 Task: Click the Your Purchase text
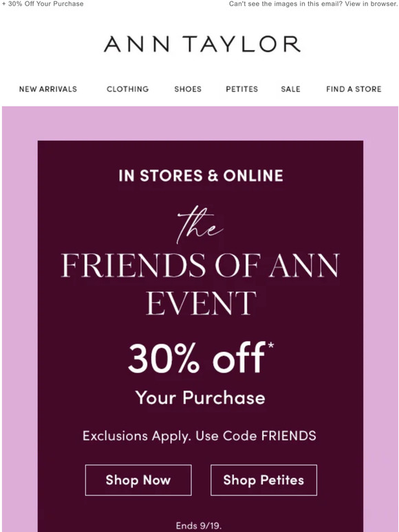click(x=200, y=397)
